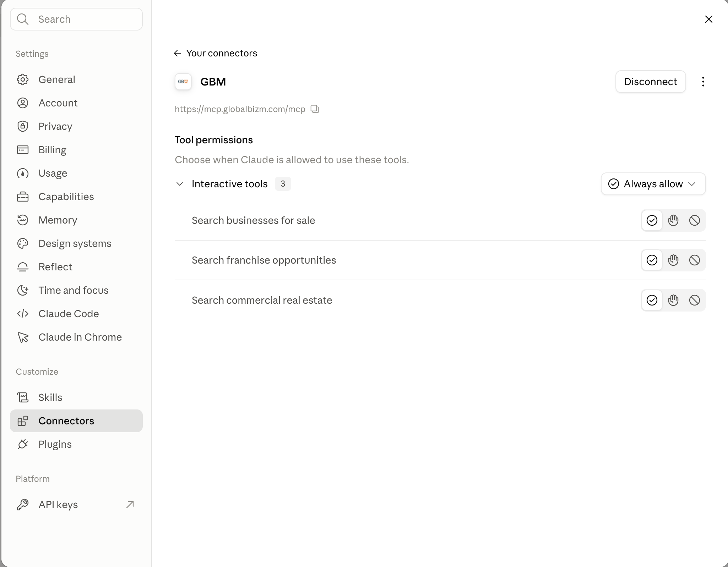Open Billing settings

click(x=76, y=150)
